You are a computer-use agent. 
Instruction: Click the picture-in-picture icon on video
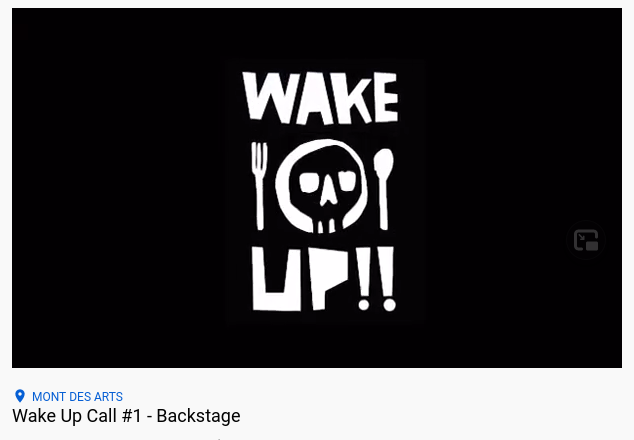click(x=585, y=240)
